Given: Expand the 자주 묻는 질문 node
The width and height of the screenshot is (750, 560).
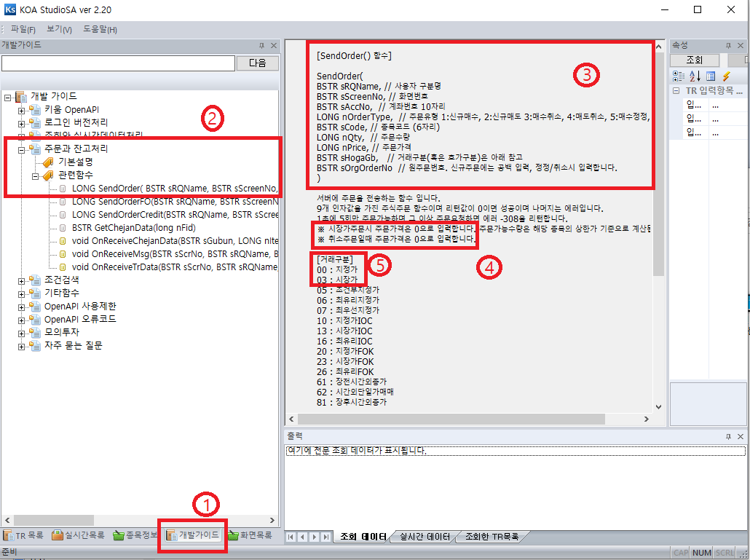Looking at the screenshot, I should [22, 347].
